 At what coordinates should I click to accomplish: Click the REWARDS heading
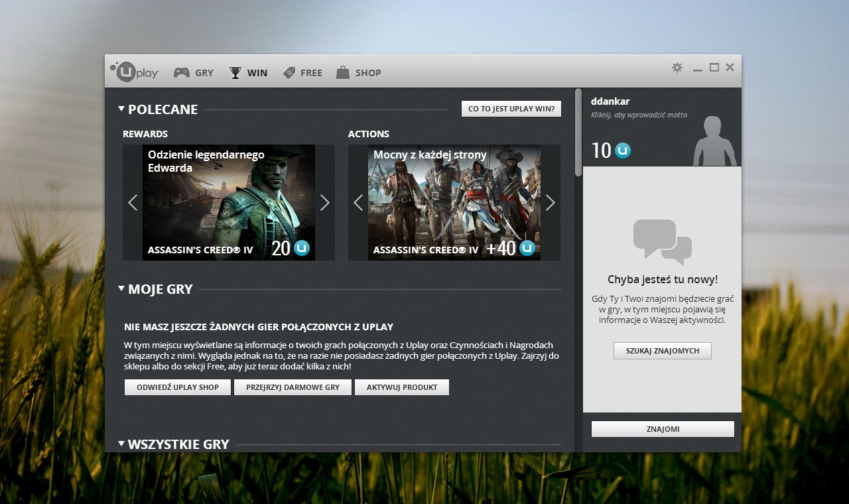point(145,134)
